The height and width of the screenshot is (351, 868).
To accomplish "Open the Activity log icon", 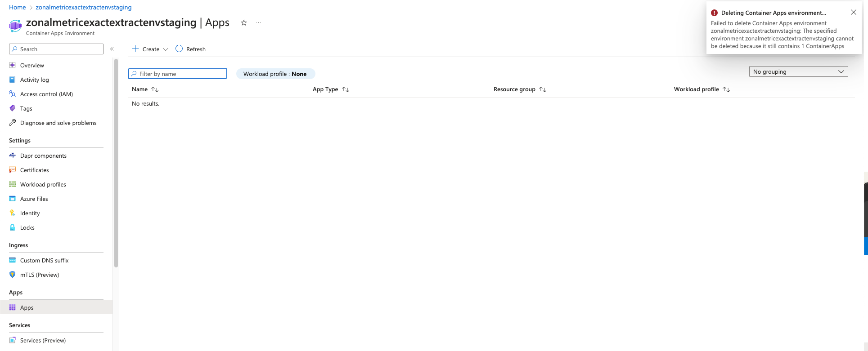I will (13, 80).
